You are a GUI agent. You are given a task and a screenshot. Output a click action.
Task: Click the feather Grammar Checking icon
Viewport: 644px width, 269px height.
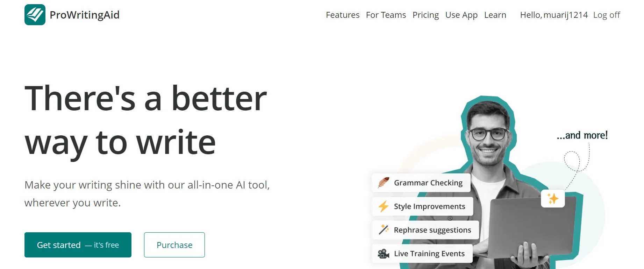tap(384, 183)
